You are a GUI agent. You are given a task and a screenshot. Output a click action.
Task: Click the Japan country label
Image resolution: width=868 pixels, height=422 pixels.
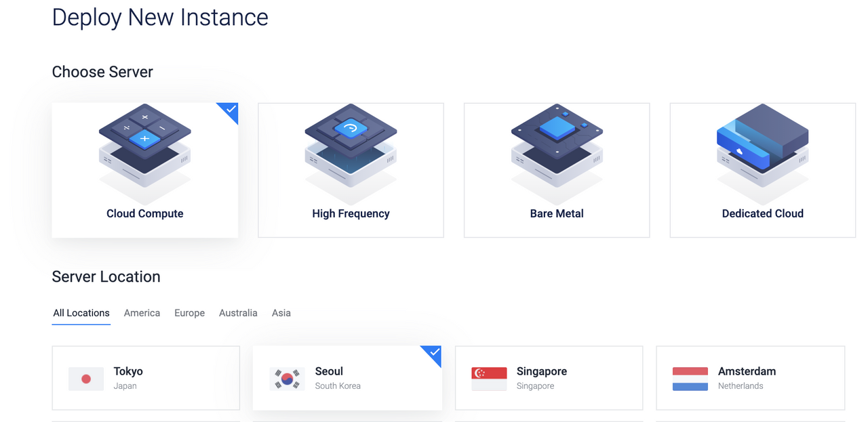point(125,386)
